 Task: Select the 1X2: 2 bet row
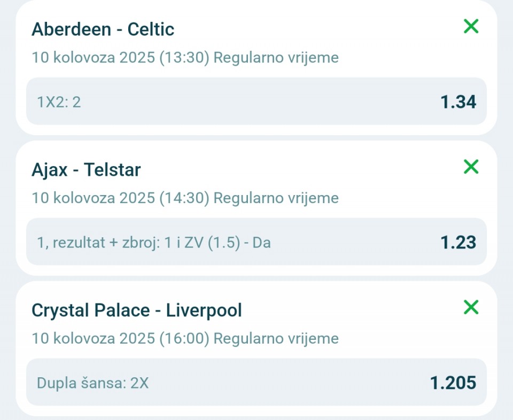(256, 101)
